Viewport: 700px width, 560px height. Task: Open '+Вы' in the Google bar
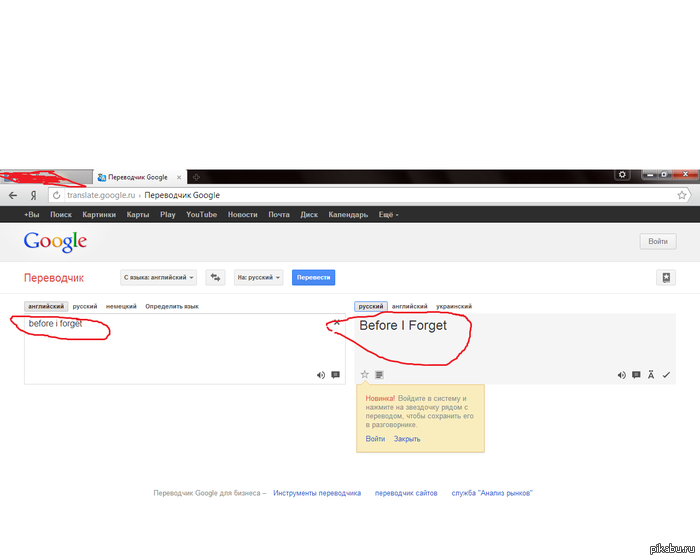32,215
